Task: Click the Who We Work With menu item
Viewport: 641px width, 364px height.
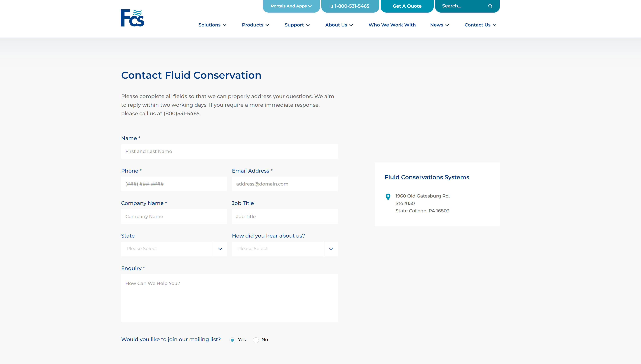Action: click(392, 25)
